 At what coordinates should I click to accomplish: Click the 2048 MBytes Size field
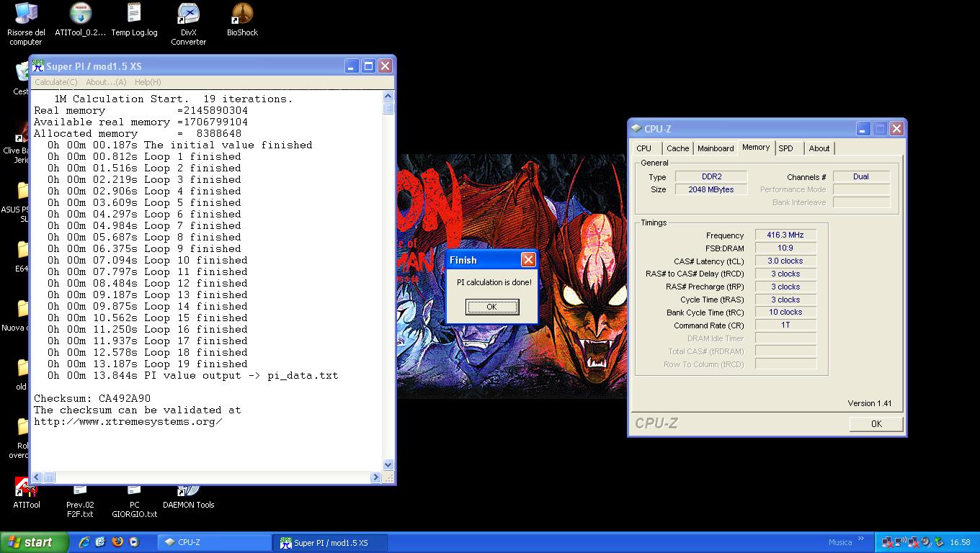point(712,189)
